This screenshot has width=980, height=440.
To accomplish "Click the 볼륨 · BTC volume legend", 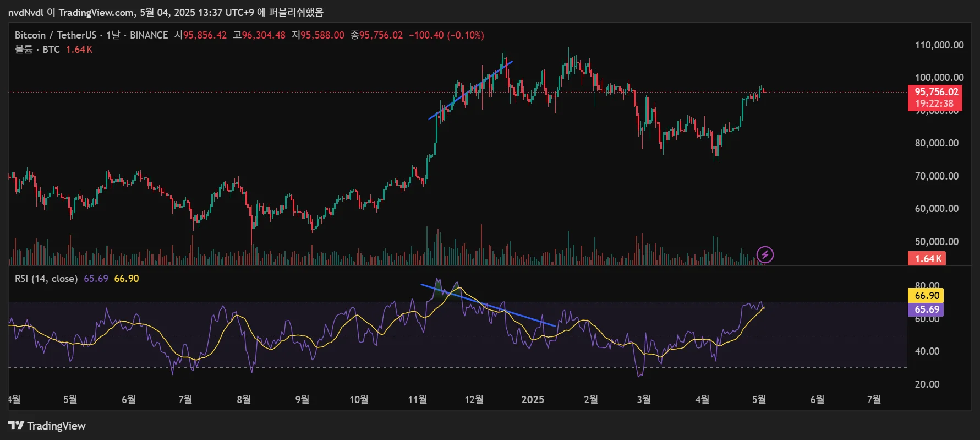I will [37, 50].
